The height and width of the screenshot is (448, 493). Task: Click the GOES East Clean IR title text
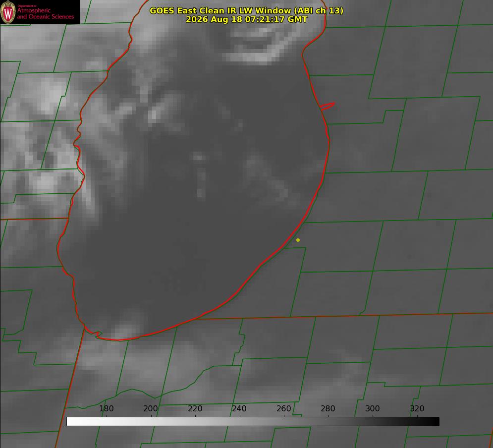(x=247, y=10)
